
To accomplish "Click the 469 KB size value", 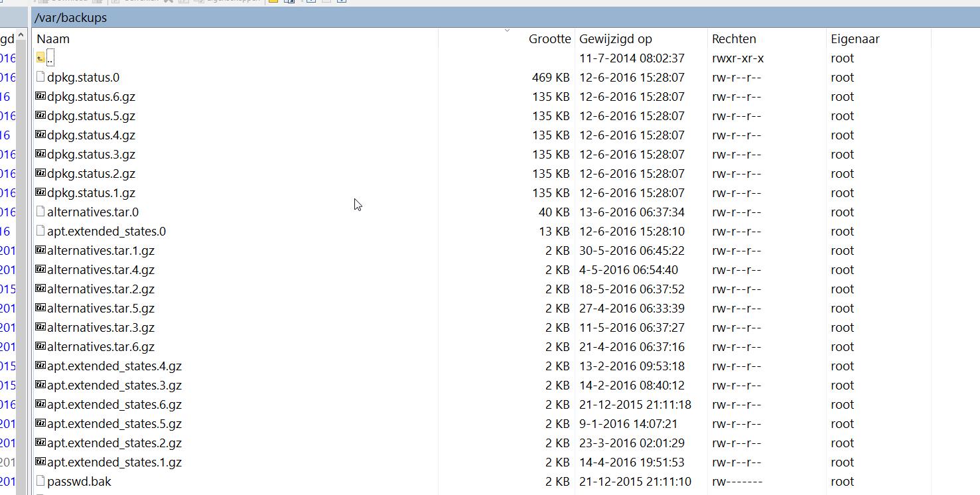I will [x=551, y=77].
